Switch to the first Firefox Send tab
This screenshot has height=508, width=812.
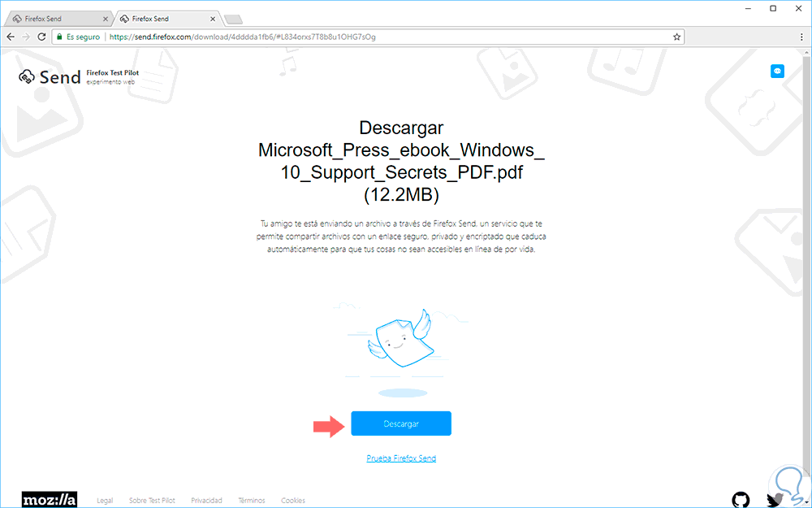pos(57,19)
